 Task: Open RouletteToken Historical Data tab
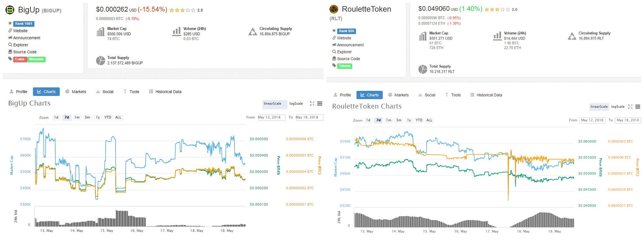coord(486,95)
